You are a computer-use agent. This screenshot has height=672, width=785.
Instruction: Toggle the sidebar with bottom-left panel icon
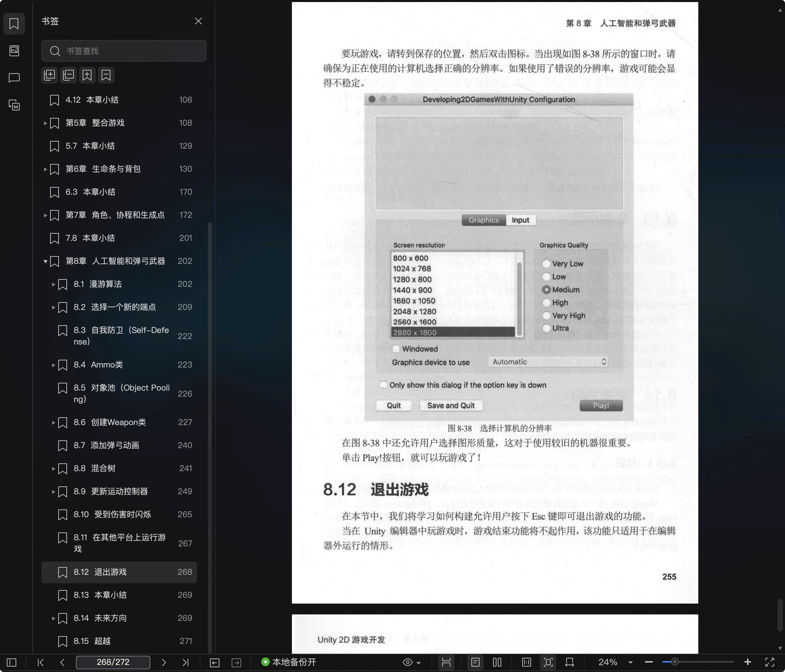coord(12,662)
